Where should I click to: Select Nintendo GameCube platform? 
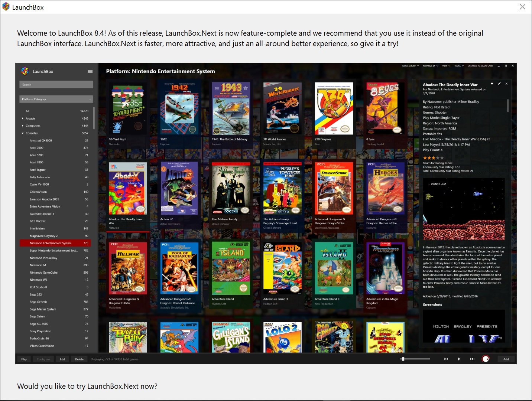click(x=55, y=273)
